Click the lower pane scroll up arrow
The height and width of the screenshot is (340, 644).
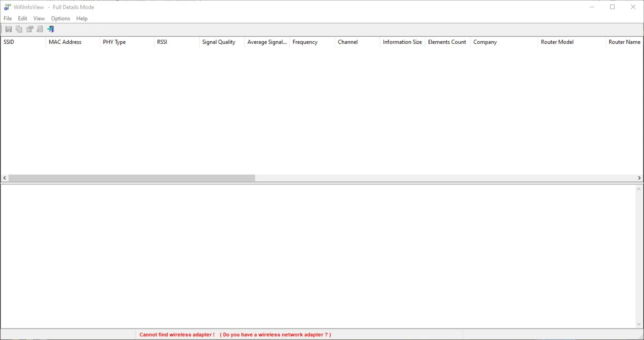639,189
